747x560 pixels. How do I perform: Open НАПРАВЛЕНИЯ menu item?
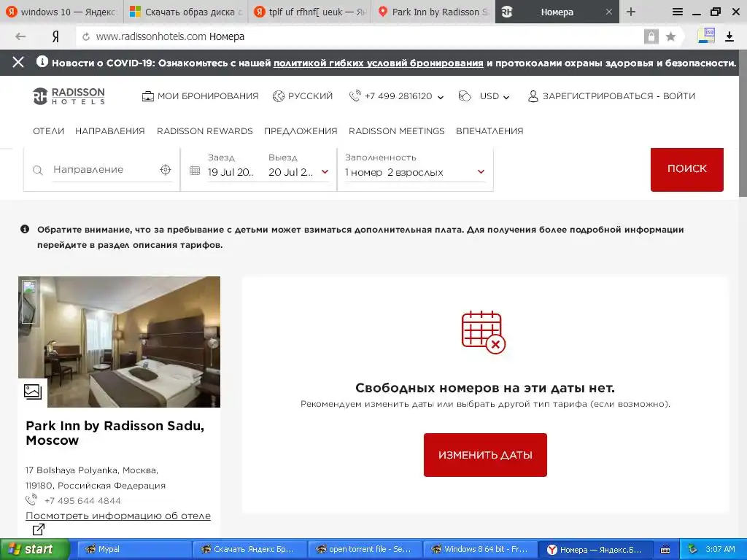(110, 131)
